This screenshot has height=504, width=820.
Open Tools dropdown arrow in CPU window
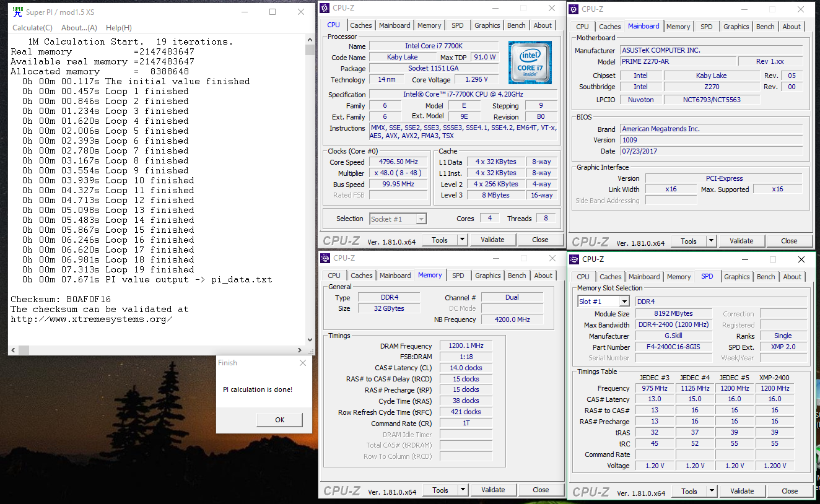coord(462,240)
